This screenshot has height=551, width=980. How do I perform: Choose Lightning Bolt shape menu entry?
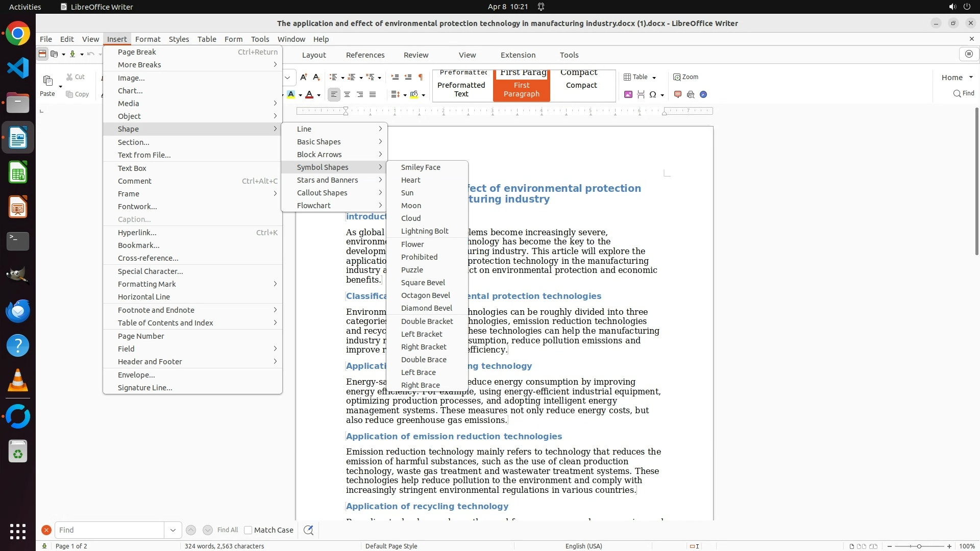(x=425, y=231)
